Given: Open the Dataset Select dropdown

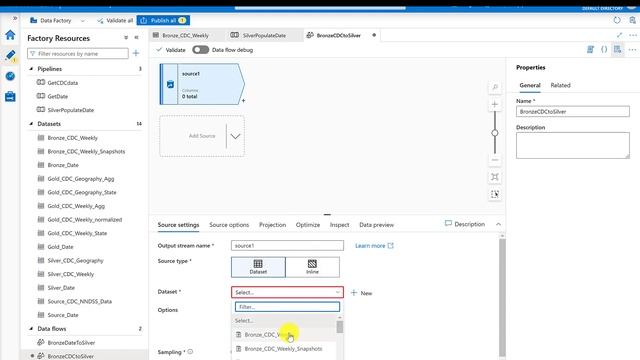Looking at the screenshot, I should (x=287, y=292).
